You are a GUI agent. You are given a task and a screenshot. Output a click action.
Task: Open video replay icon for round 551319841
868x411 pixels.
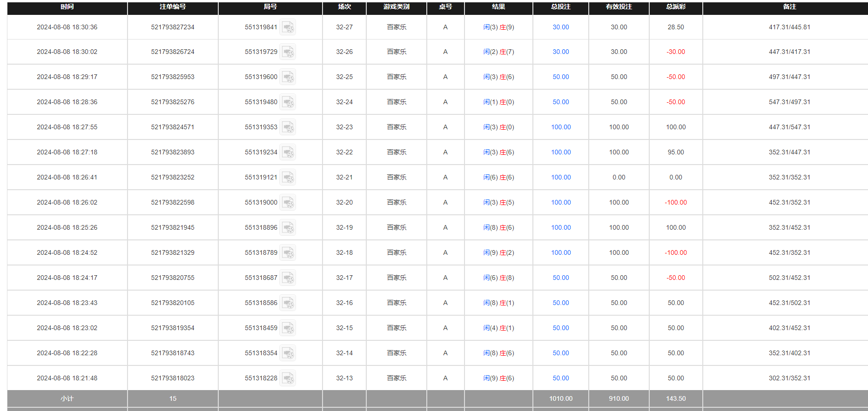[288, 27]
